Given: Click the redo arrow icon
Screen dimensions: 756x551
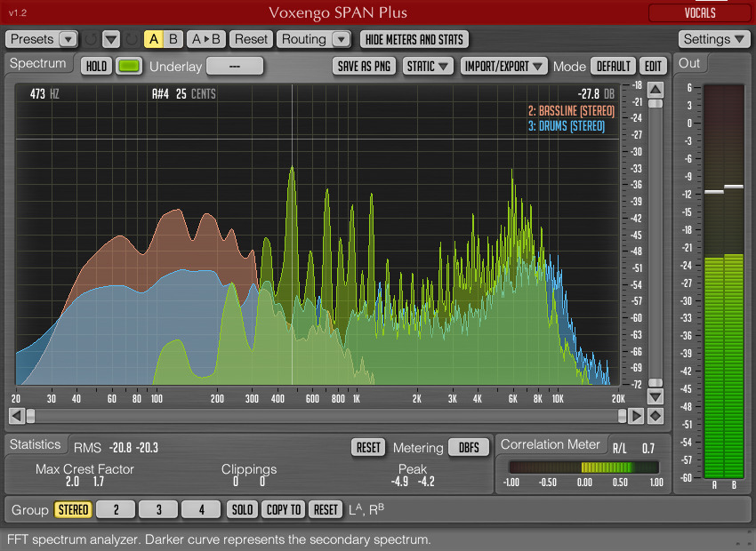Looking at the screenshot, I should (x=131, y=39).
